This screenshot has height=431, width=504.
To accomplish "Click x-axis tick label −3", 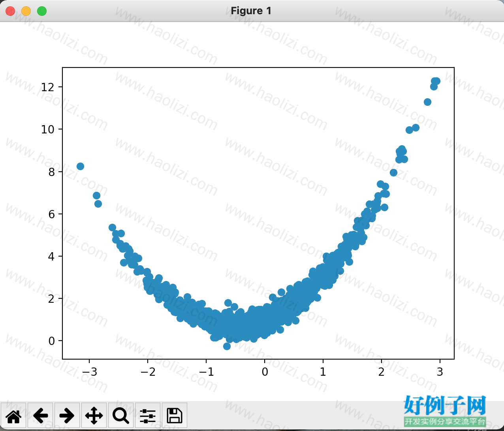I will 89,372.
